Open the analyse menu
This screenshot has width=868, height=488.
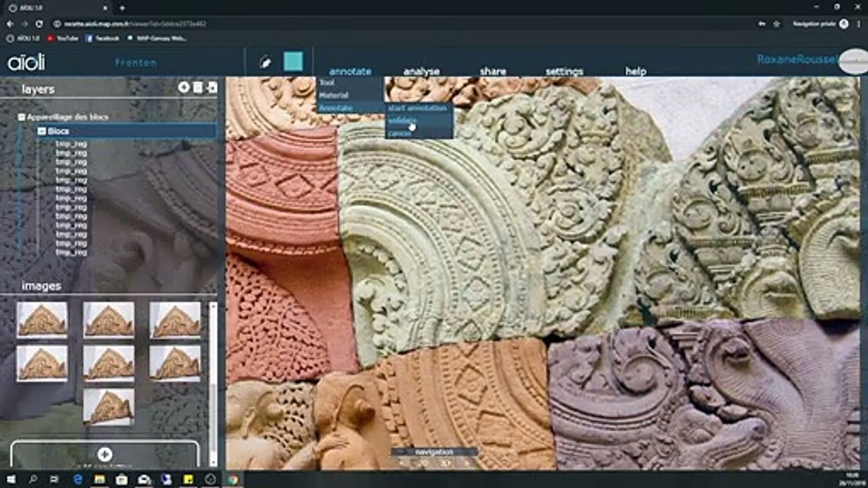tap(422, 71)
